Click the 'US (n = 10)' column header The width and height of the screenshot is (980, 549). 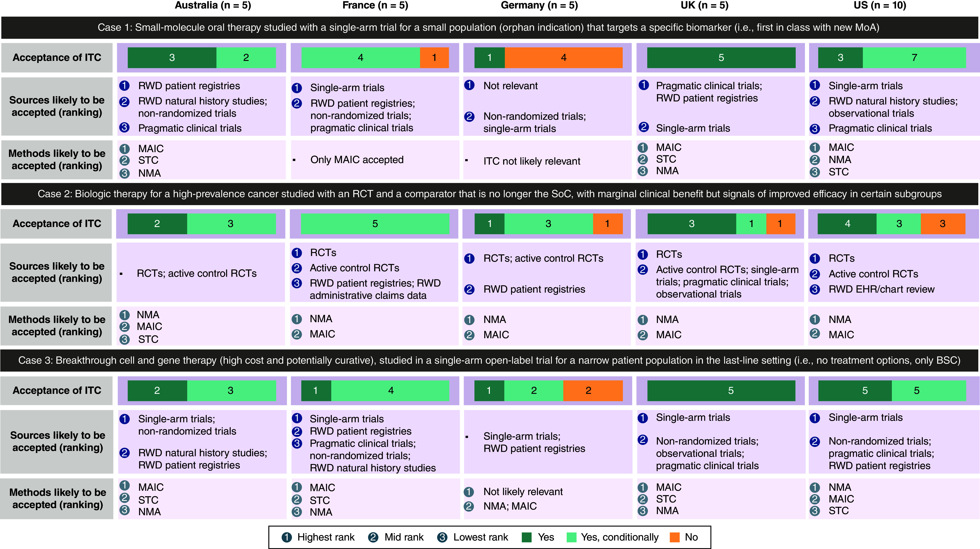pyautogui.click(x=880, y=5)
